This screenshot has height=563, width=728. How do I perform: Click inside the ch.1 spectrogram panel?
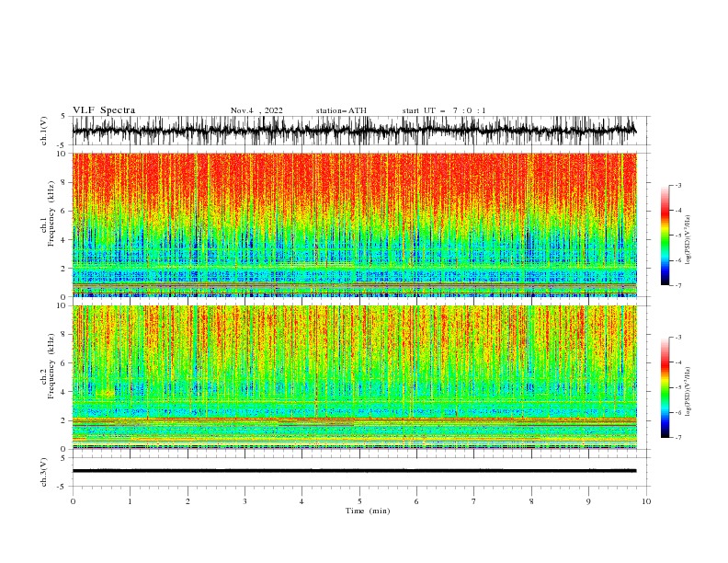coord(354,224)
